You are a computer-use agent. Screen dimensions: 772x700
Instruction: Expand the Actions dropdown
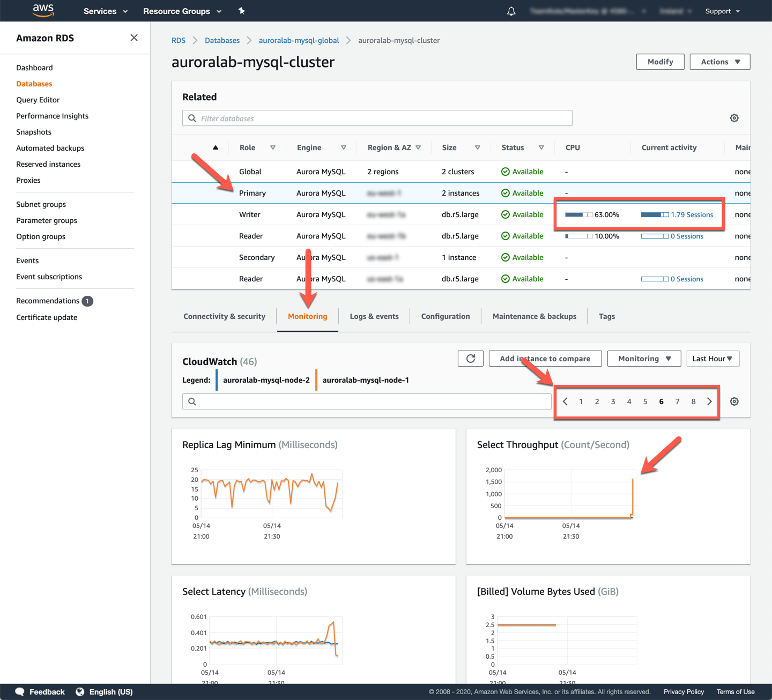pos(720,62)
